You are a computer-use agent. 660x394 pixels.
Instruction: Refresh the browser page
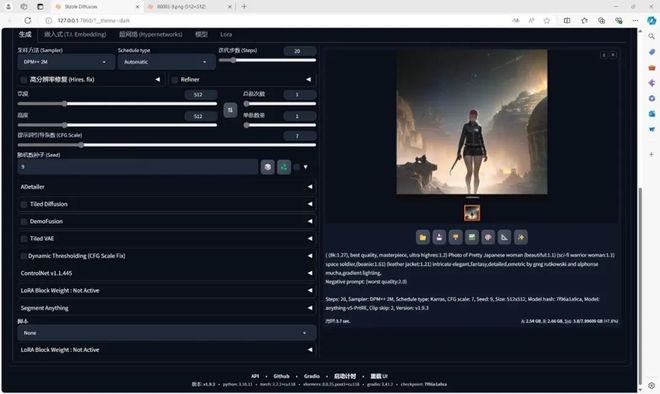click(x=28, y=20)
